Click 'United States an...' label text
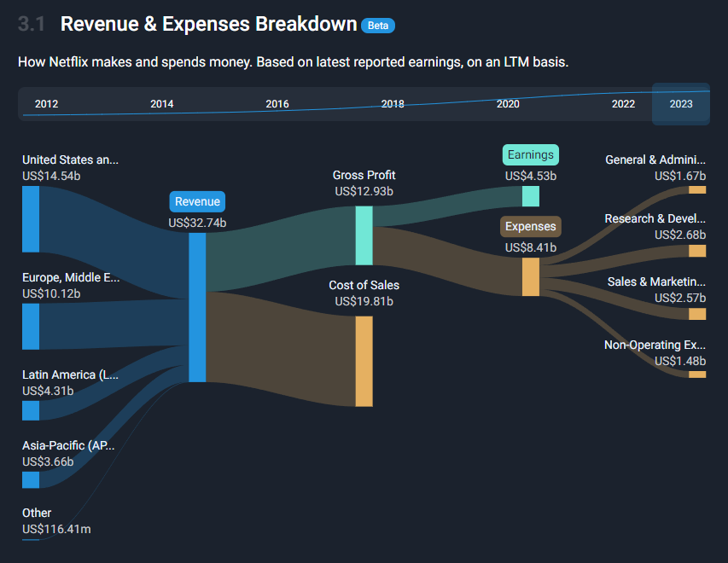728x563 pixels. tap(70, 160)
